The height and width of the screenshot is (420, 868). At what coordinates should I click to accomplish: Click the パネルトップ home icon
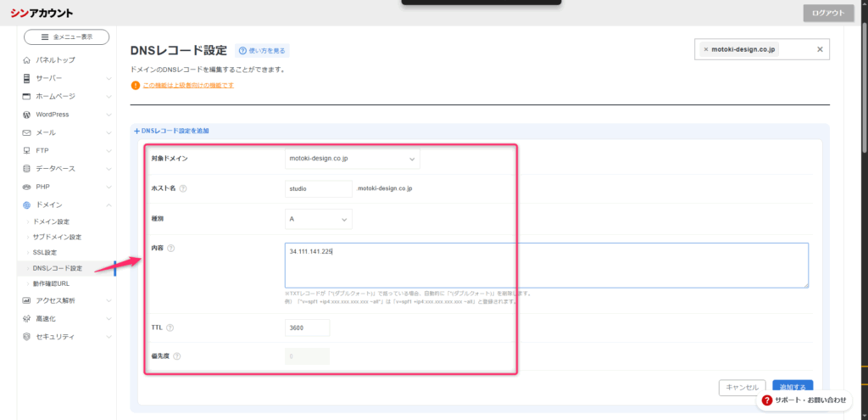pyautogui.click(x=26, y=60)
